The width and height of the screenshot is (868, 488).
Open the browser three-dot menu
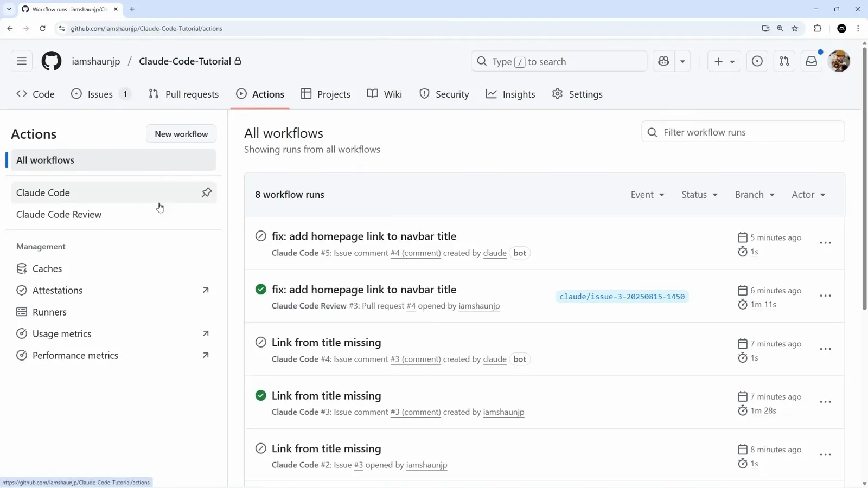pos(858,28)
